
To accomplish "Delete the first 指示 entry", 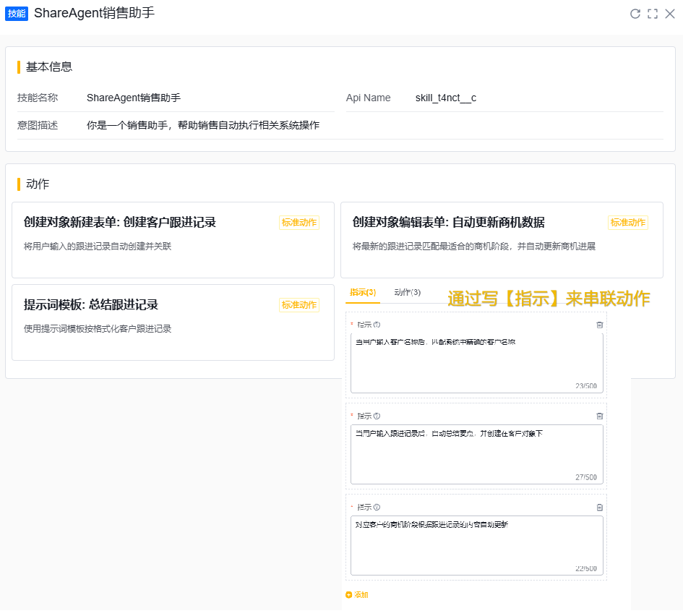I will [x=599, y=325].
